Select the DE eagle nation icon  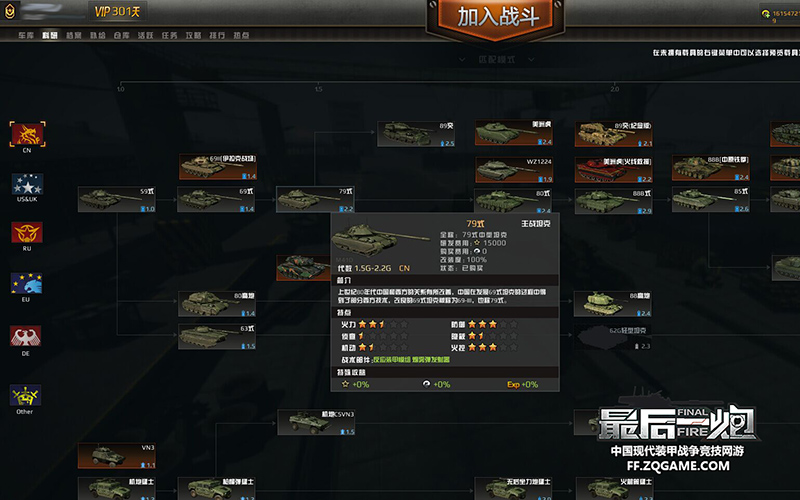[x=26, y=336]
